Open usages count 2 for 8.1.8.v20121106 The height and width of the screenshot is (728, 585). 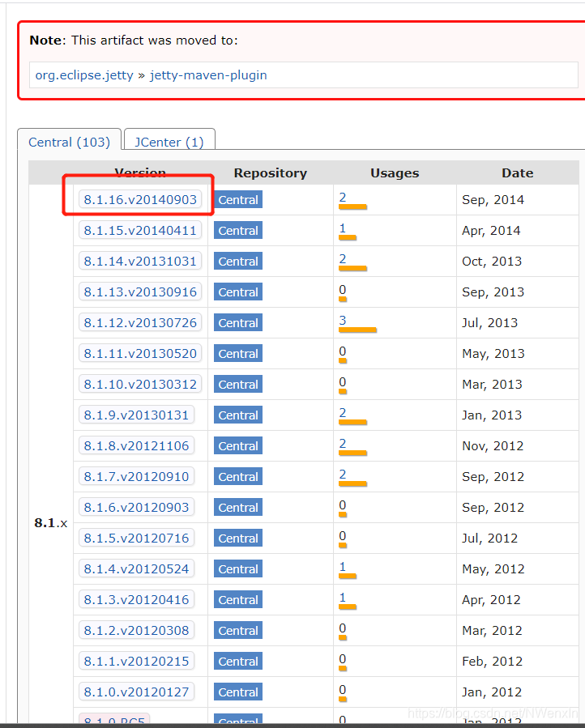click(343, 444)
